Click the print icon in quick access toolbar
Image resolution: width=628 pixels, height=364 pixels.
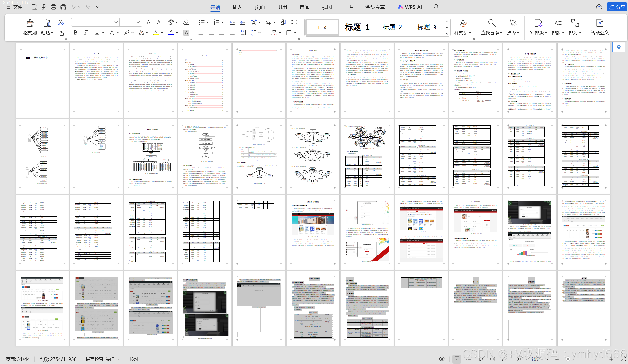click(53, 7)
